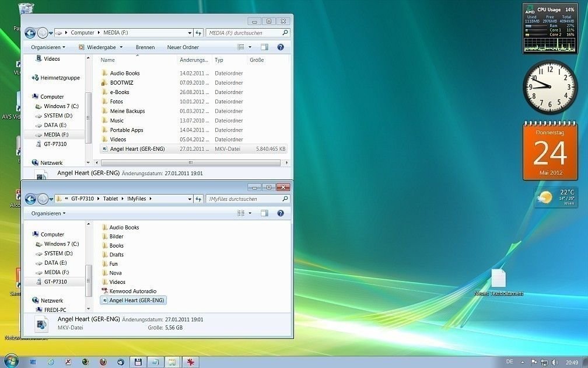Viewport: 588px width, 368px height.
Task: Expand MEDIA (F:) address bar history dropdown
Action: pyautogui.click(x=190, y=33)
